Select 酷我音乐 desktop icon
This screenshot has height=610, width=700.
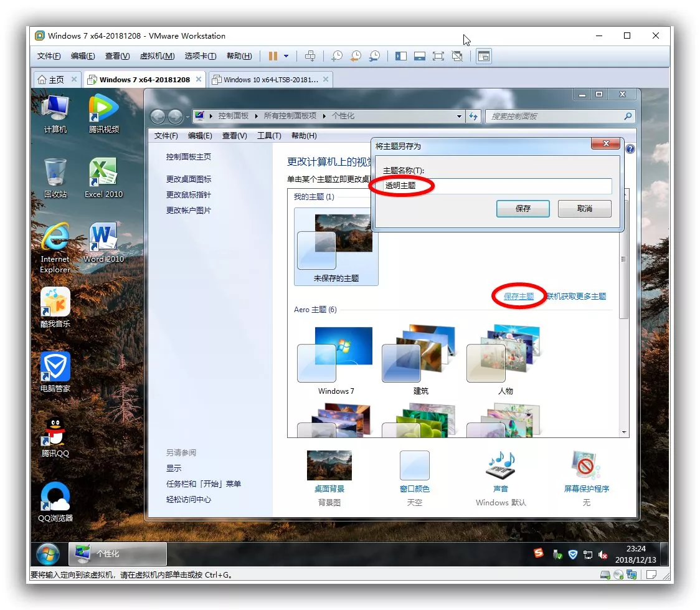click(x=55, y=307)
